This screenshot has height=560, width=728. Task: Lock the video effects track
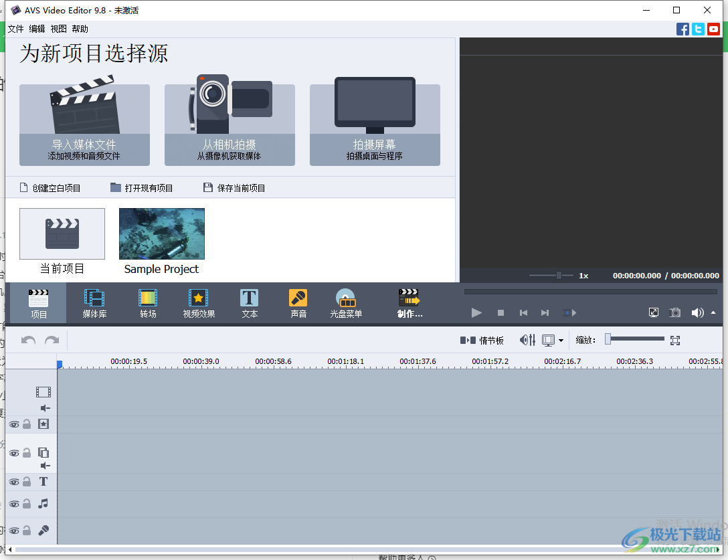(27, 424)
